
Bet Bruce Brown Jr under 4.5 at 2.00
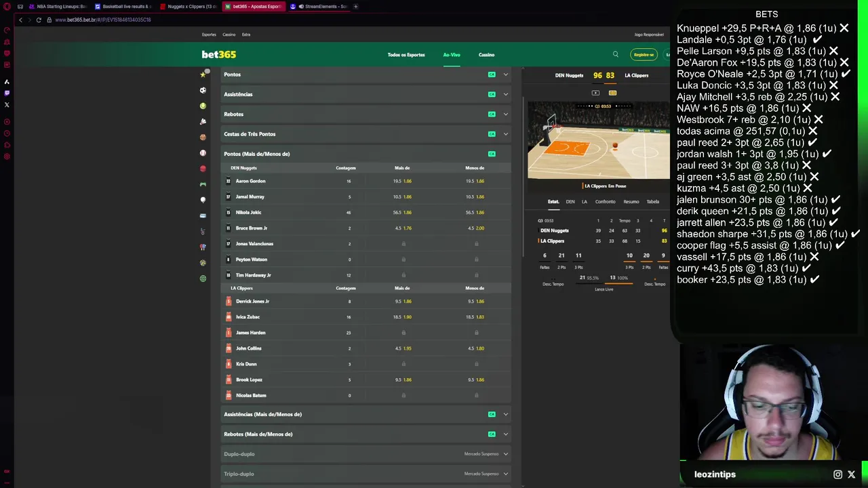(475, 228)
